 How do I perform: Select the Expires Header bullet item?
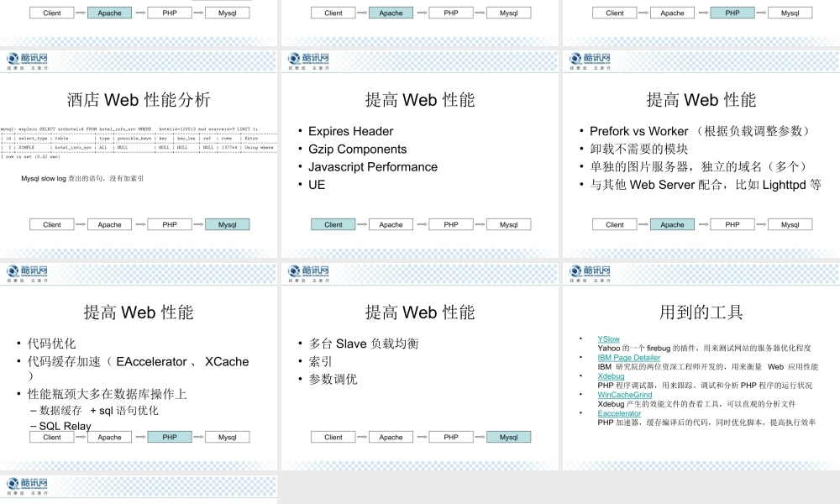350,131
